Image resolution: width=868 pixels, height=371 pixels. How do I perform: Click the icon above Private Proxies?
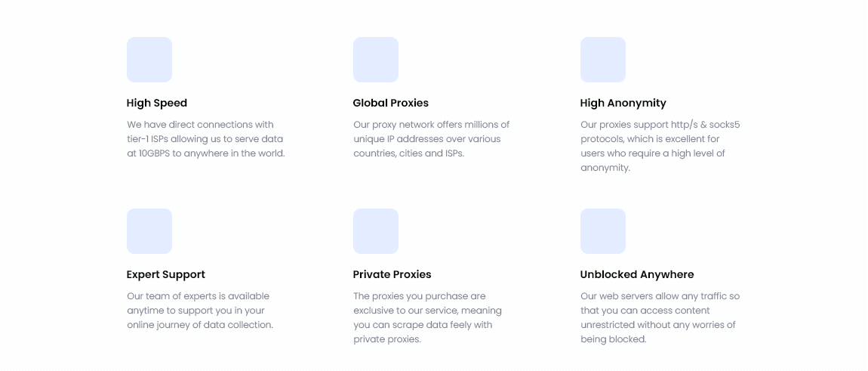tap(376, 231)
